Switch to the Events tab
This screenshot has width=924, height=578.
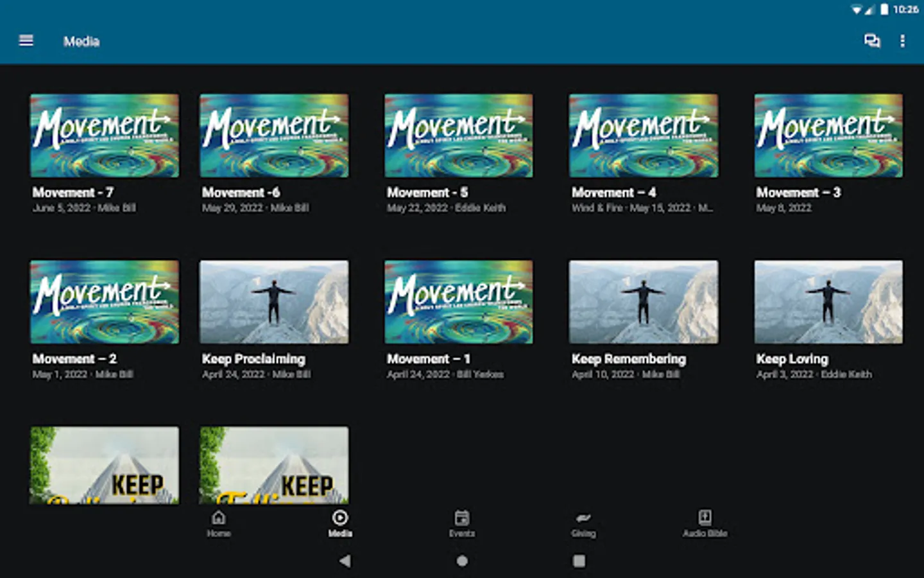tap(462, 523)
